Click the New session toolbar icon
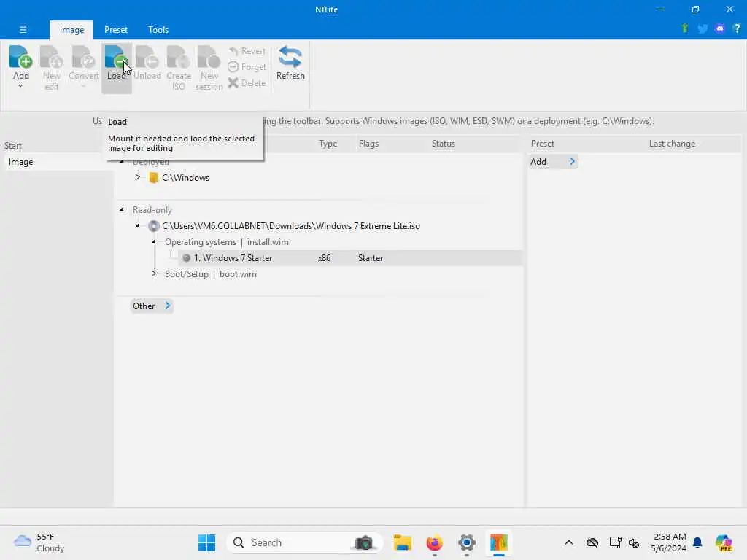 point(209,68)
